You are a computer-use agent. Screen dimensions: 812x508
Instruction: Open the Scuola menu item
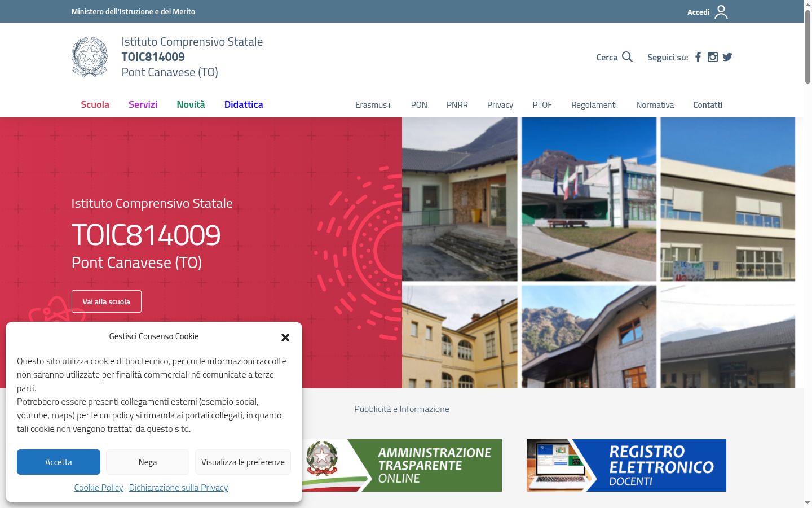[x=95, y=104]
